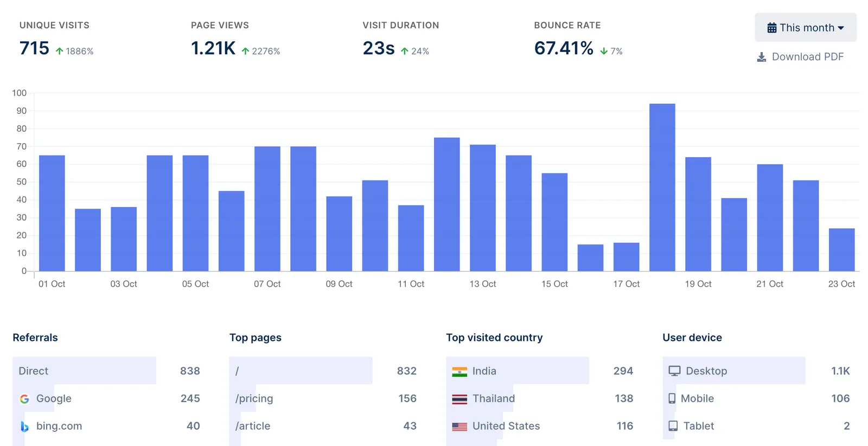Click the United States flag icon
868x446 pixels.
[x=459, y=427]
